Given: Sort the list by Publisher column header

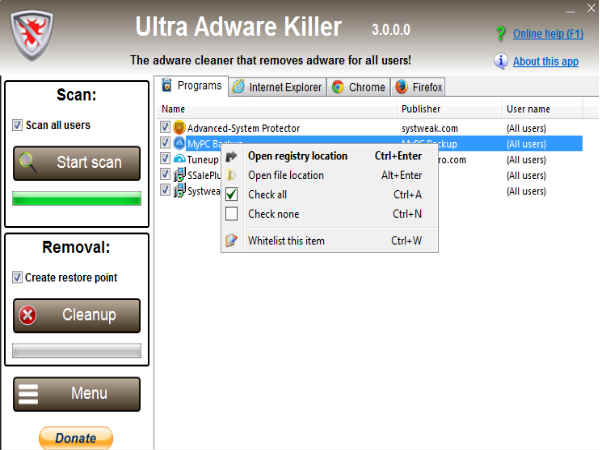Looking at the screenshot, I should point(421,108).
